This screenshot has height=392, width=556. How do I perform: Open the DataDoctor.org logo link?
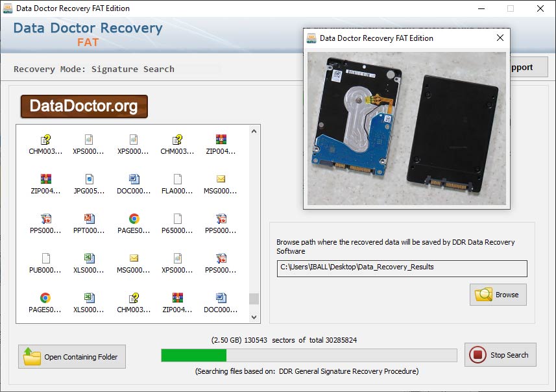point(83,106)
